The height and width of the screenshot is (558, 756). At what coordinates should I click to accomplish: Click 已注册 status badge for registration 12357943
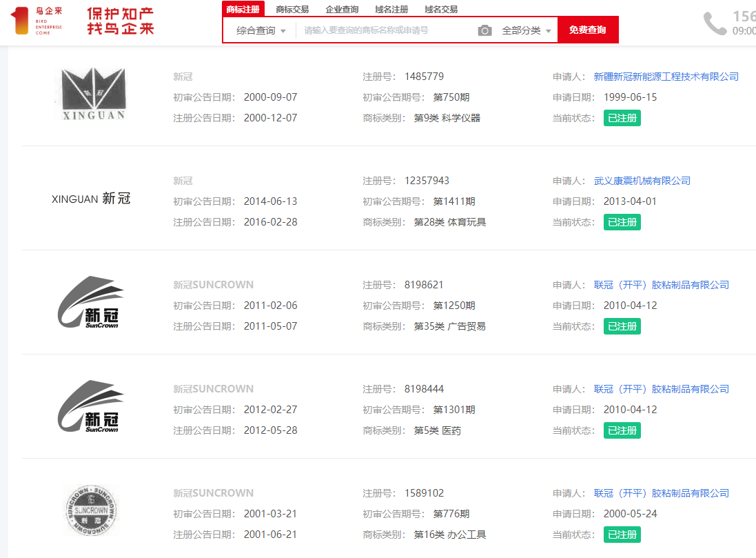(x=622, y=223)
